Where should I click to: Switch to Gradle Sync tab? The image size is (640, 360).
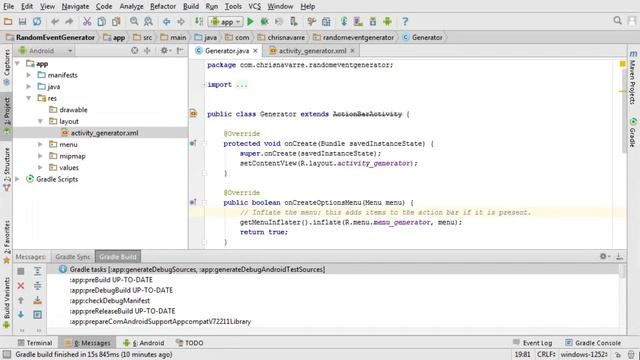73,256
